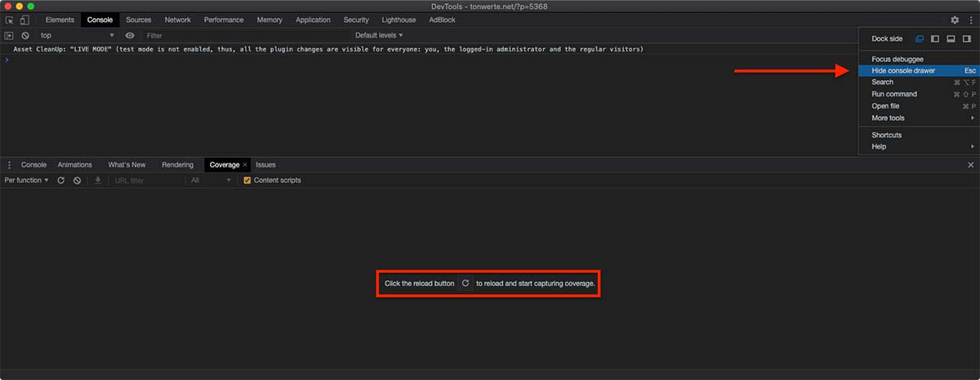Expand the Help submenu
980x380 pixels.
919,146
